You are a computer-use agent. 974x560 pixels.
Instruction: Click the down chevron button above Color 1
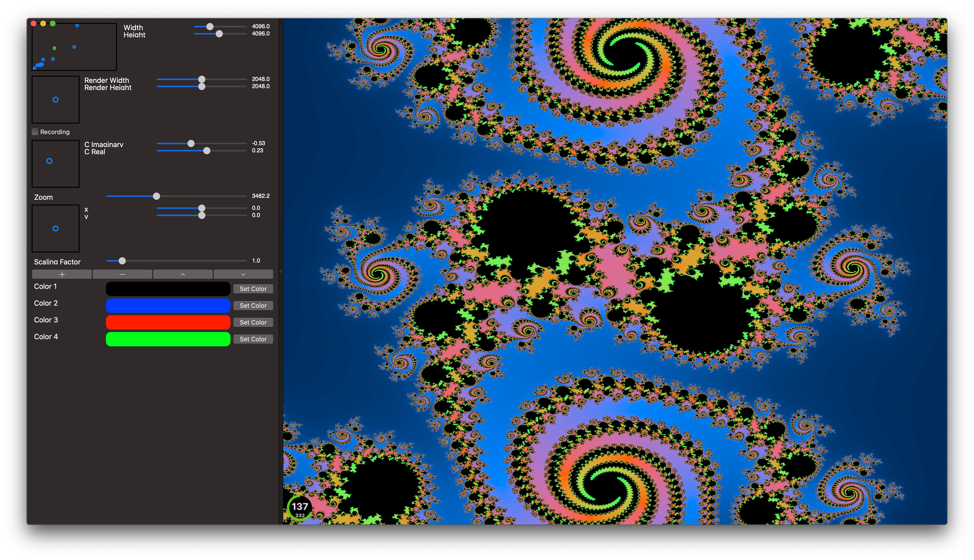coord(243,274)
